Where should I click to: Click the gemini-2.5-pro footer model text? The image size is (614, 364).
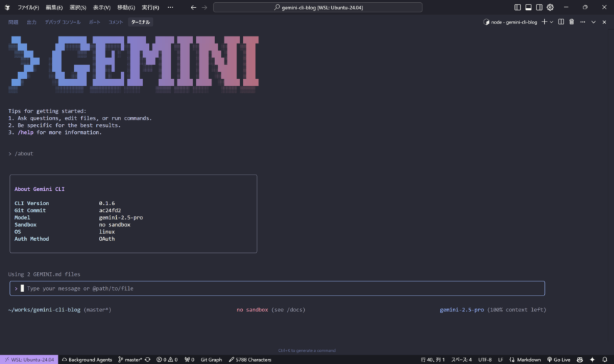click(x=462, y=310)
